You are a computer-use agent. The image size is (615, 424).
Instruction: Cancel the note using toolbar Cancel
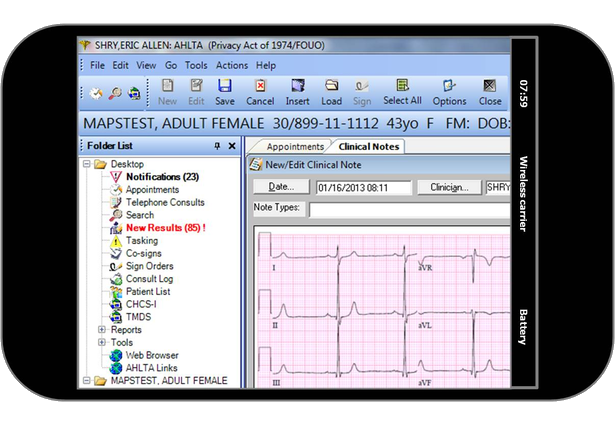click(x=260, y=93)
